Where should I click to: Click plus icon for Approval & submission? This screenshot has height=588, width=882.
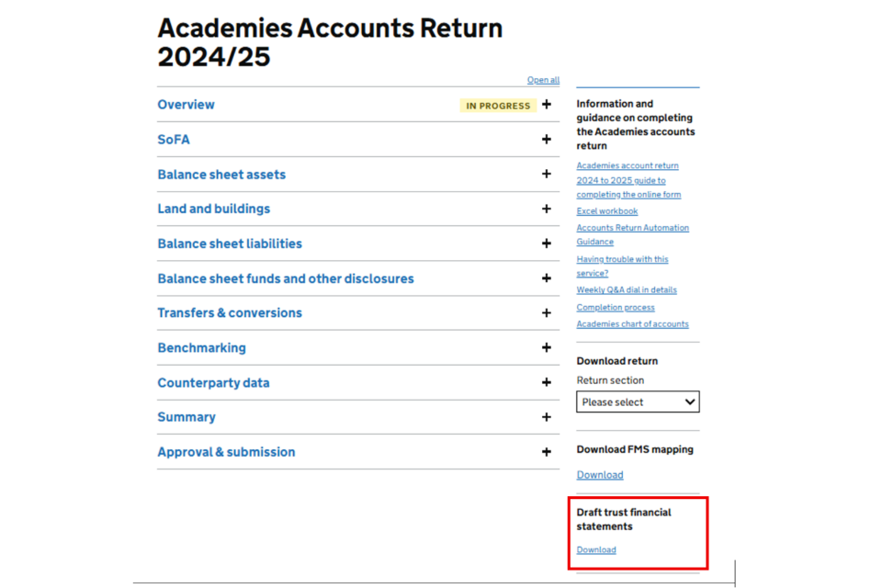coord(547,452)
